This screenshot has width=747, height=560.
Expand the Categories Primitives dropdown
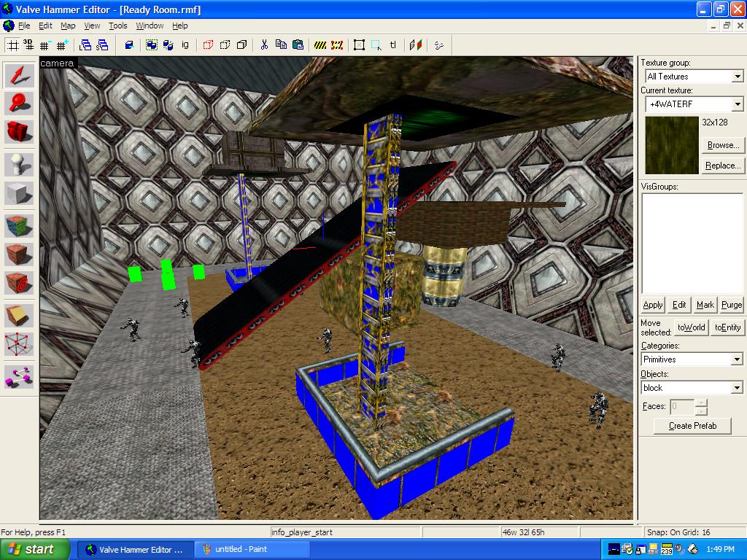tap(737, 359)
